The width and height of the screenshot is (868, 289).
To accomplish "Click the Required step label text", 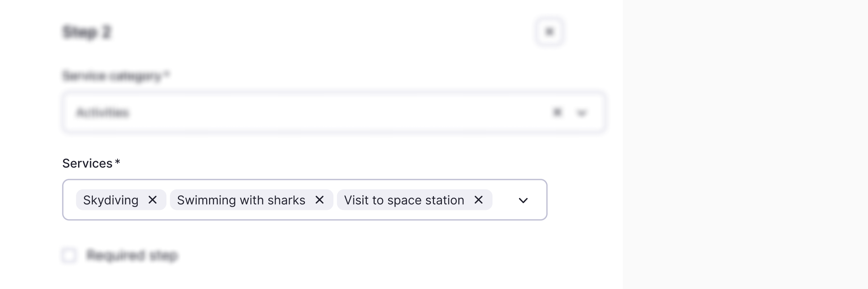I will click(132, 255).
